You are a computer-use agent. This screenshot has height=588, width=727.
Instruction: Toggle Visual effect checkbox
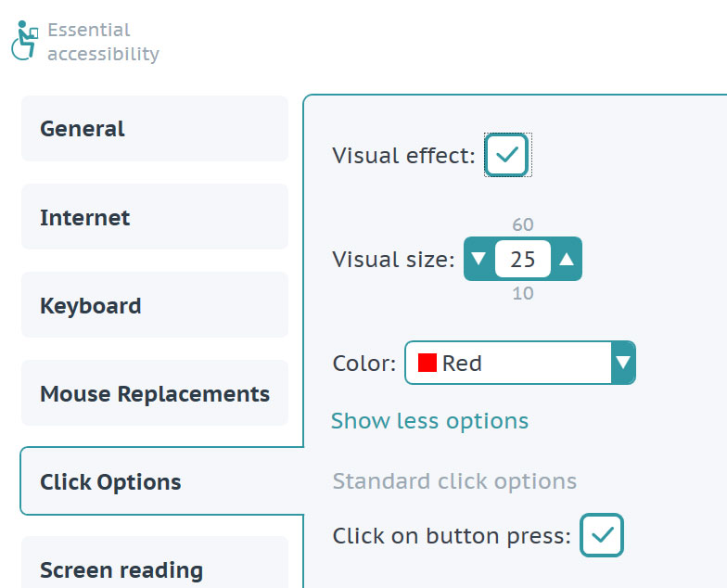[506, 155]
